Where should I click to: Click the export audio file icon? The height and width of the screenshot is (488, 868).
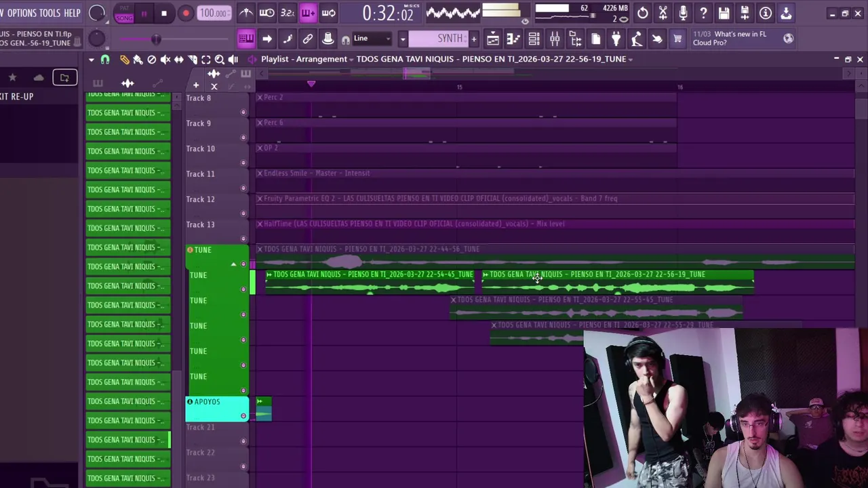(745, 13)
